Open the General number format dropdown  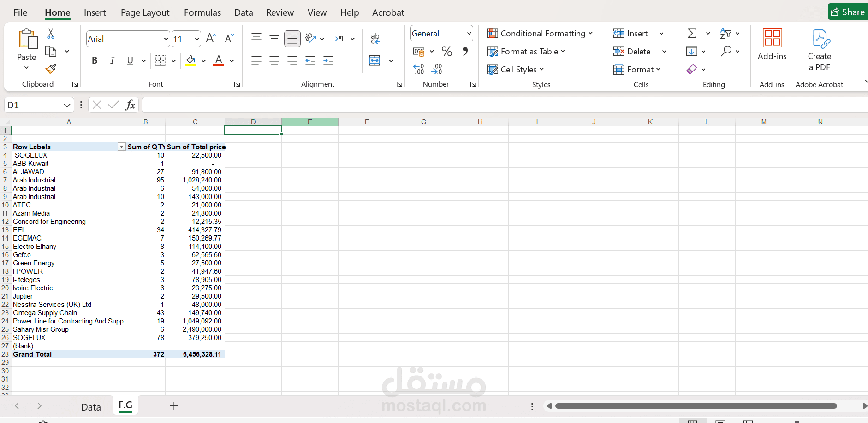click(x=469, y=34)
